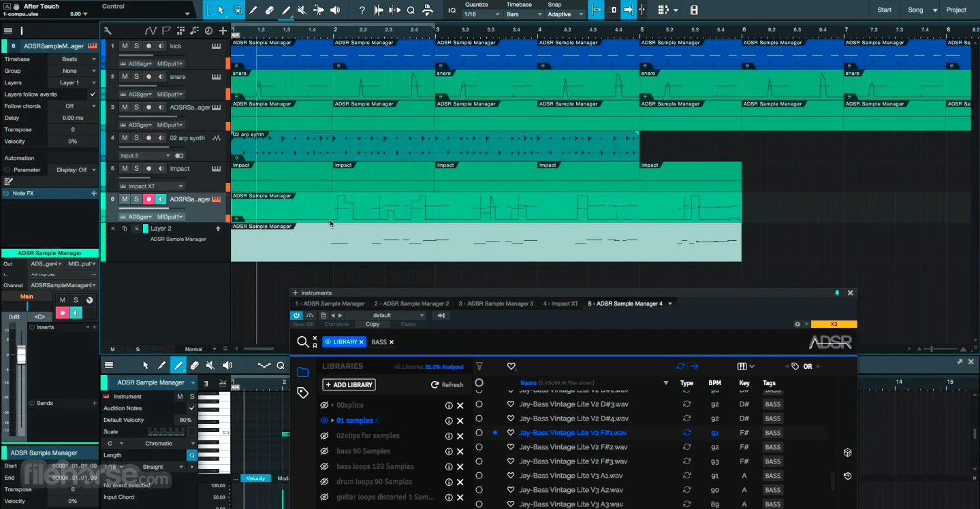This screenshot has width=980, height=509.
Task: Click the layer 2 up arrow icon
Action: tap(218, 229)
